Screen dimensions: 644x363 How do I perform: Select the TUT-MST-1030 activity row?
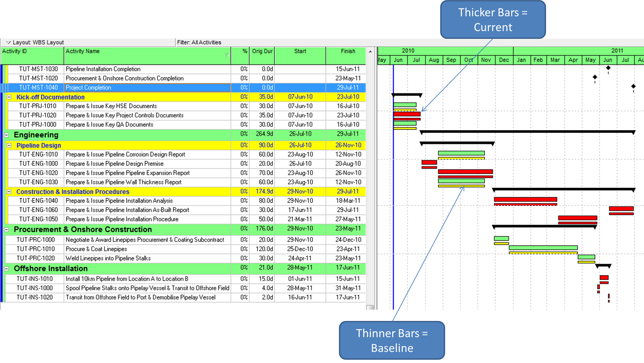(131, 69)
